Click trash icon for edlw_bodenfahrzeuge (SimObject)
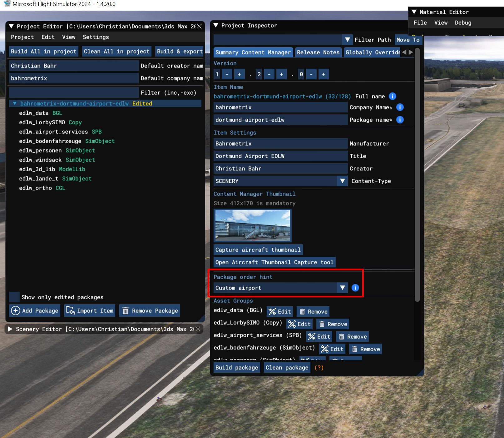This screenshot has width=504, height=438. (x=355, y=349)
